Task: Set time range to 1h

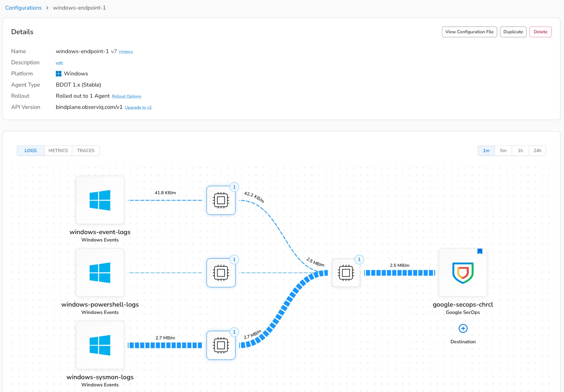Action: (x=520, y=150)
